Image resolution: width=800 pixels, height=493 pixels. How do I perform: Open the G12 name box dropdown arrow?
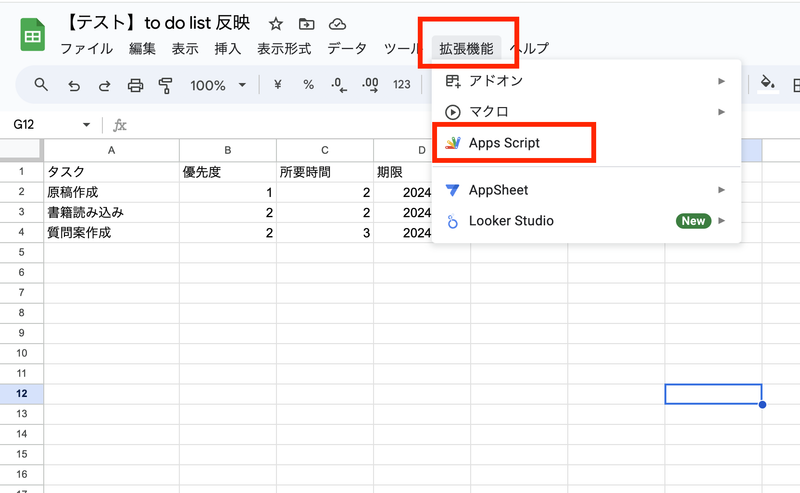(x=86, y=125)
